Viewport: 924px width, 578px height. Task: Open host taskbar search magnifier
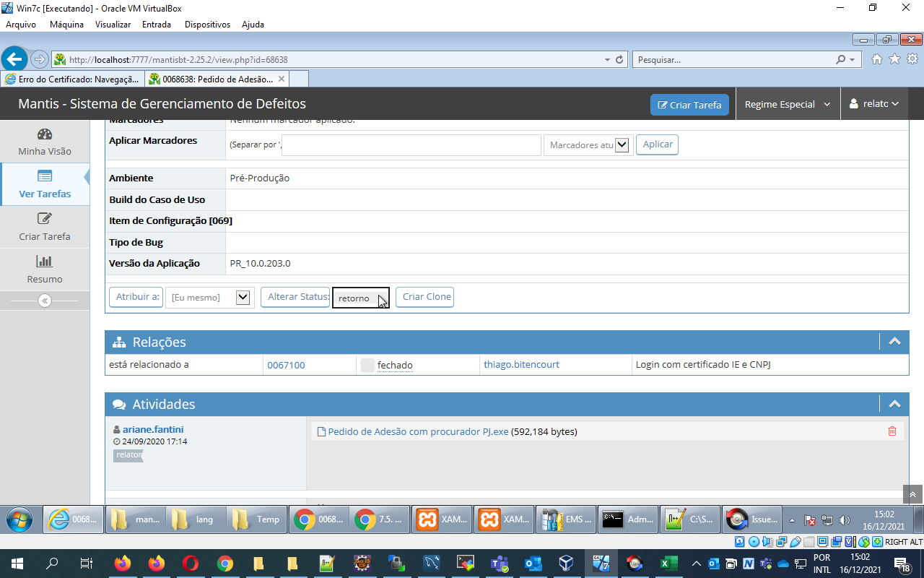[52, 564]
